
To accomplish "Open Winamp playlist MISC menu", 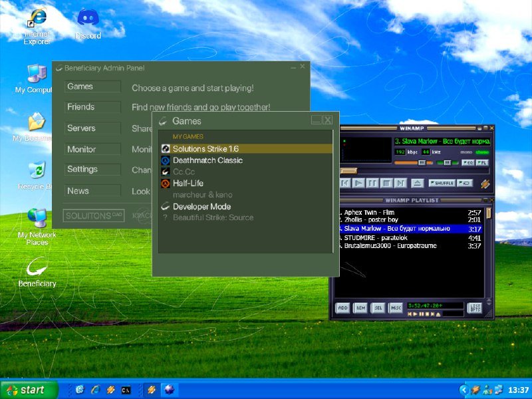I will [396, 308].
